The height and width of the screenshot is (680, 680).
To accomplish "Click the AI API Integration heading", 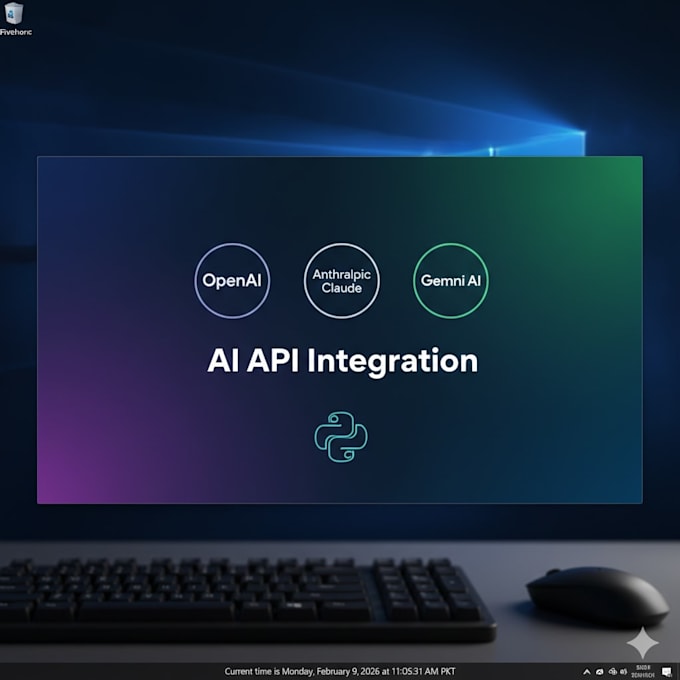I will pyautogui.click(x=343, y=361).
